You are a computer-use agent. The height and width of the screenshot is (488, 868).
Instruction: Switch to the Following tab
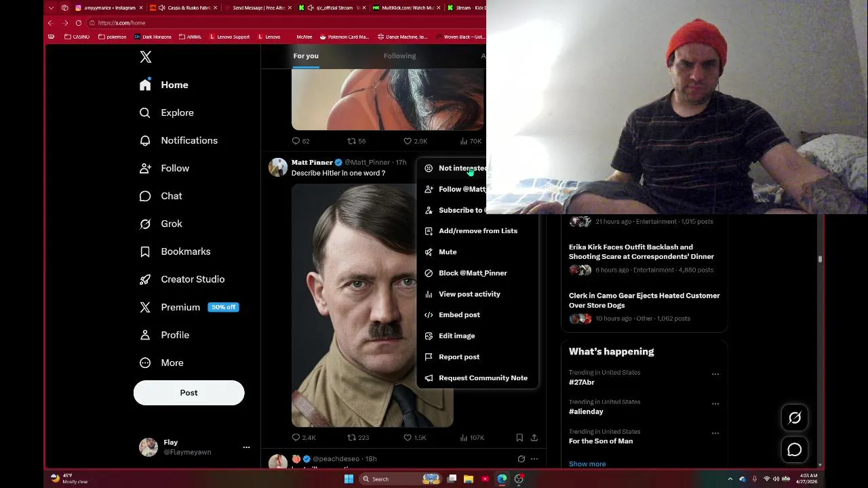pyautogui.click(x=399, y=56)
